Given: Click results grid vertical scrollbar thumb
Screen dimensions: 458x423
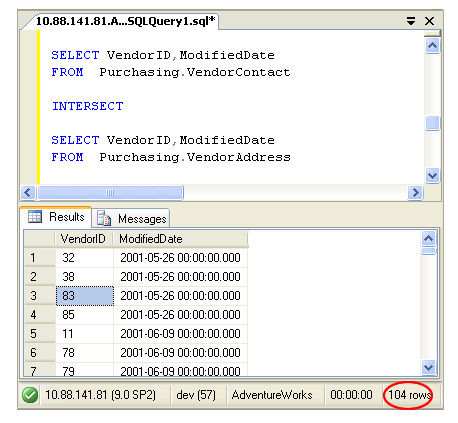Looking at the screenshot, I should (x=428, y=251).
